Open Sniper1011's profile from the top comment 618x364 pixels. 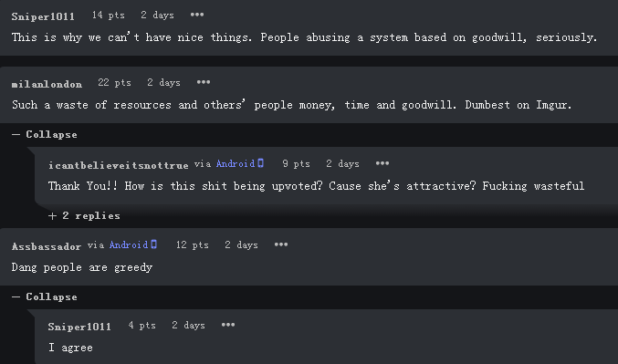click(x=43, y=16)
